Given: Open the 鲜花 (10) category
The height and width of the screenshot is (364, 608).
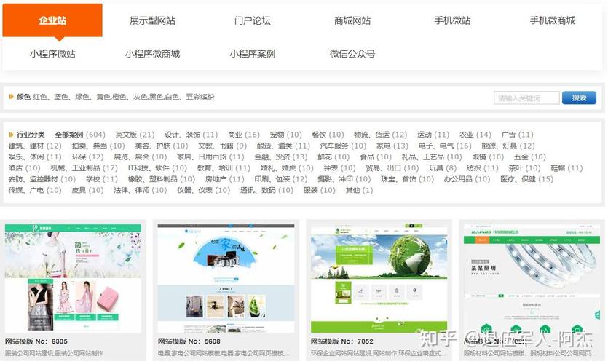Looking at the screenshot, I should click(333, 157).
